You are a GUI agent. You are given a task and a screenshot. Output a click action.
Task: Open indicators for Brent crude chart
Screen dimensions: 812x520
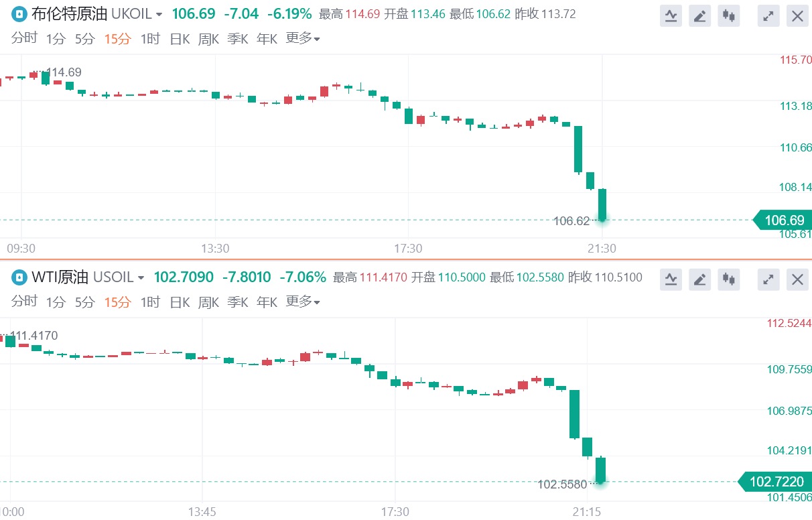click(x=671, y=16)
